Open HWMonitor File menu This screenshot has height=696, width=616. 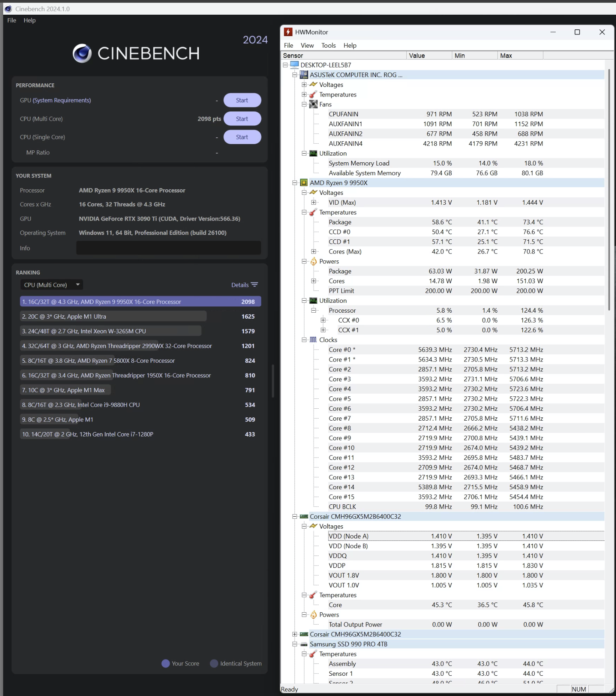click(x=289, y=45)
